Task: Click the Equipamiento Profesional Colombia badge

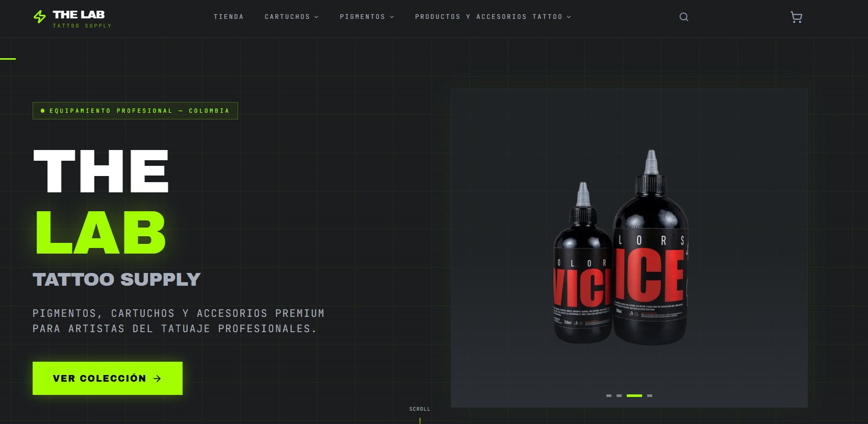Action: (x=135, y=111)
